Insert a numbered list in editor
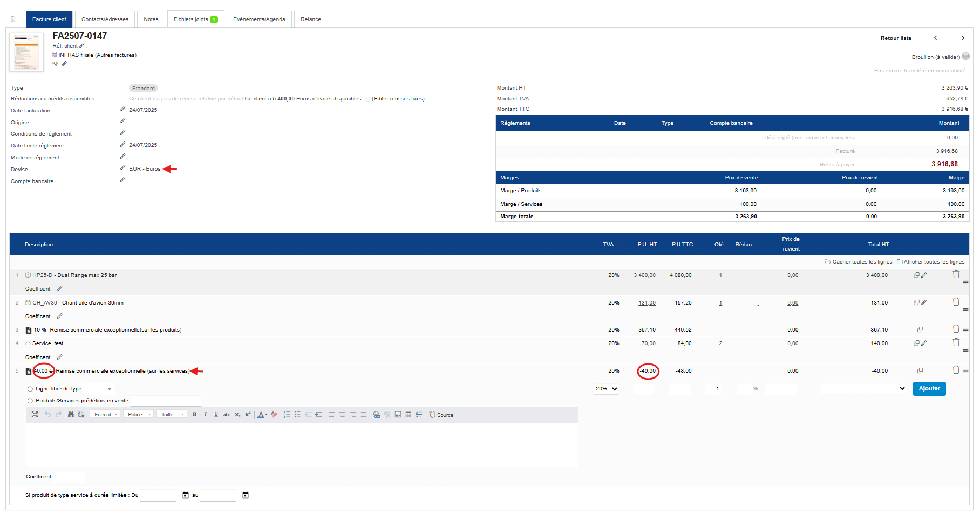The image size is (980, 513). pyautogui.click(x=287, y=415)
